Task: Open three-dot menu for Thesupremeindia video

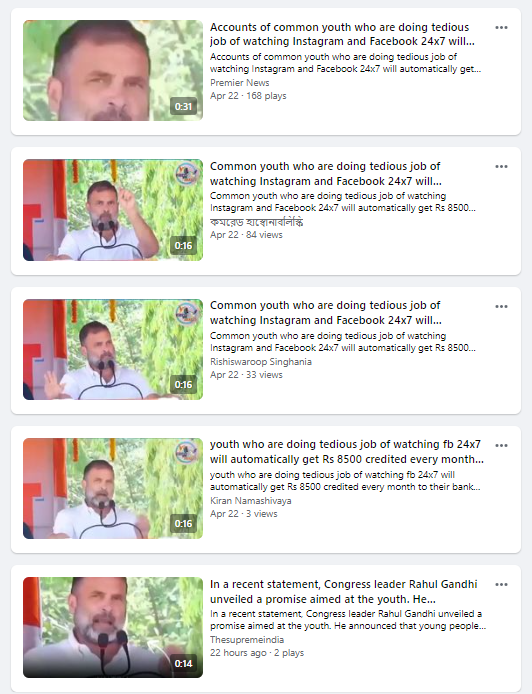Action: 501,584
